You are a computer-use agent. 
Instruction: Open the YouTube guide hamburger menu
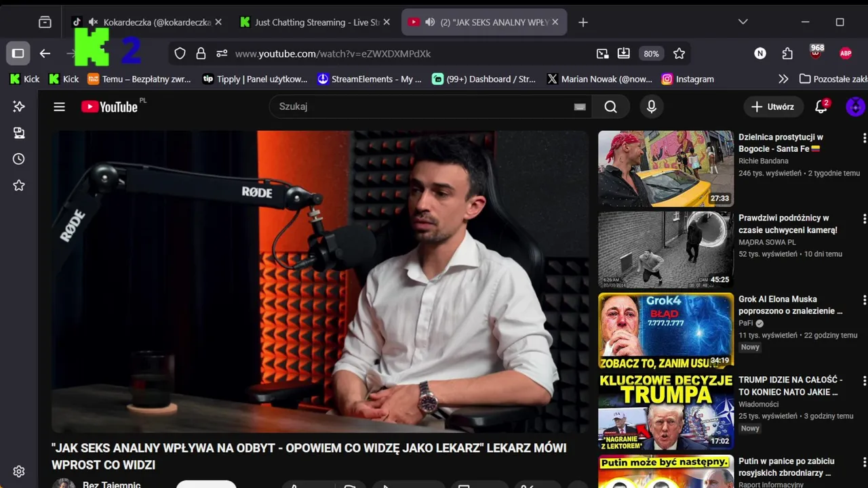(x=59, y=106)
